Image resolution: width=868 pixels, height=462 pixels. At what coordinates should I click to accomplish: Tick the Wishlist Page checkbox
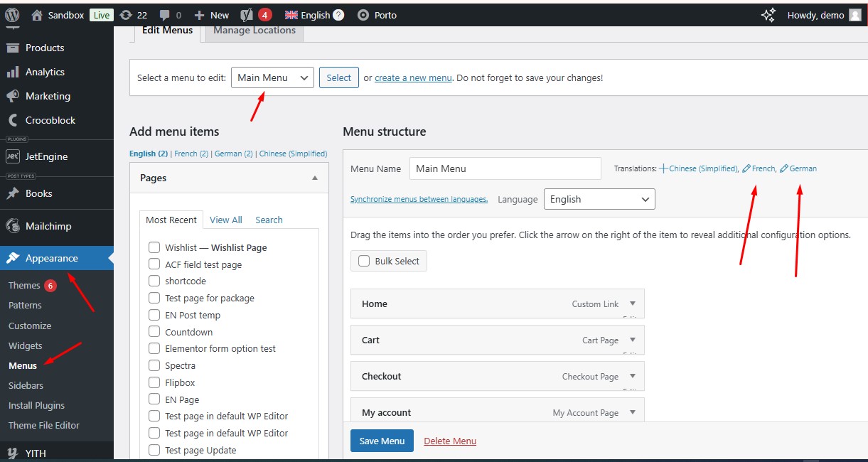pyautogui.click(x=154, y=247)
